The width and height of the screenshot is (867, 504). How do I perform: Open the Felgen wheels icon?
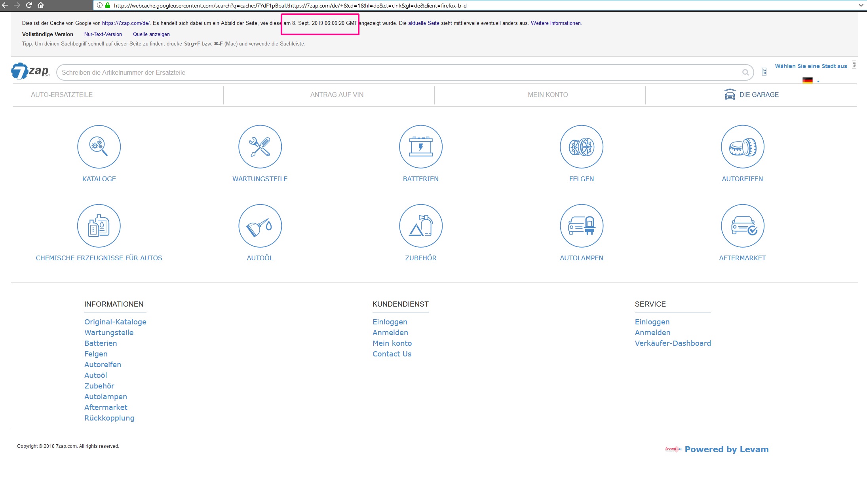[x=581, y=147]
